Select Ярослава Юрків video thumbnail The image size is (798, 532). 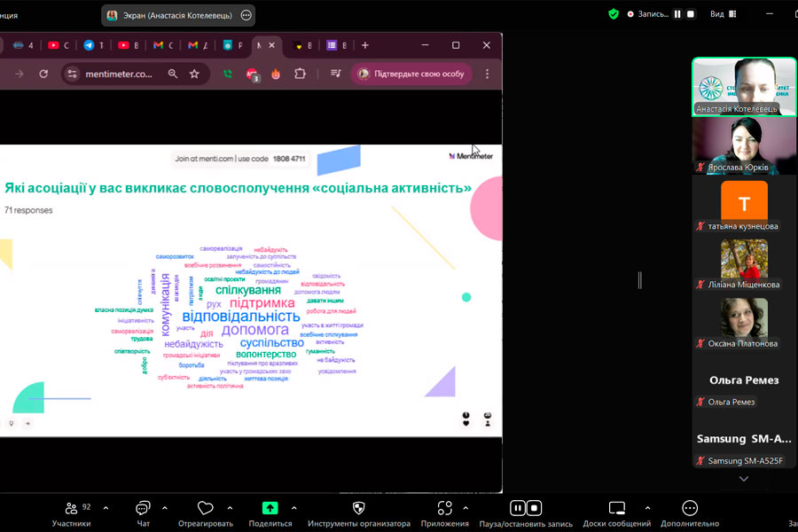(x=744, y=145)
